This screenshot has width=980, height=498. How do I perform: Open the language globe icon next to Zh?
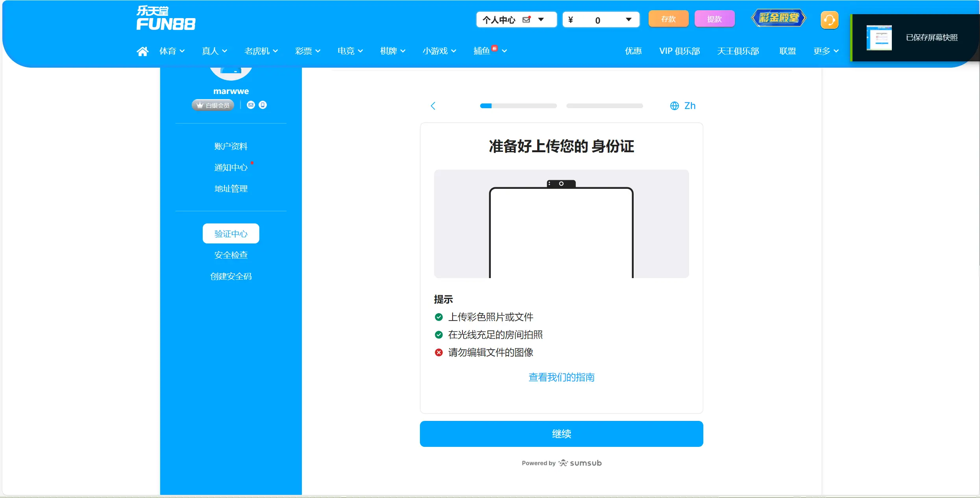(x=674, y=105)
